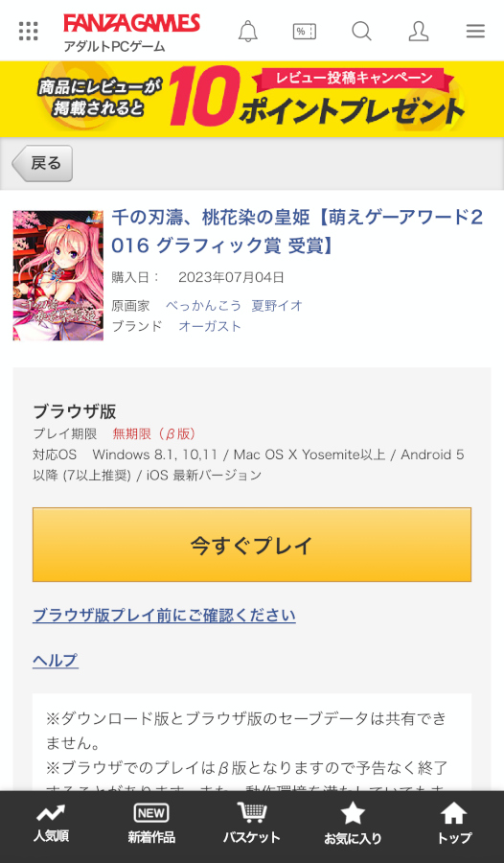Open the search magnifier icon
The image size is (504, 863).
361,32
